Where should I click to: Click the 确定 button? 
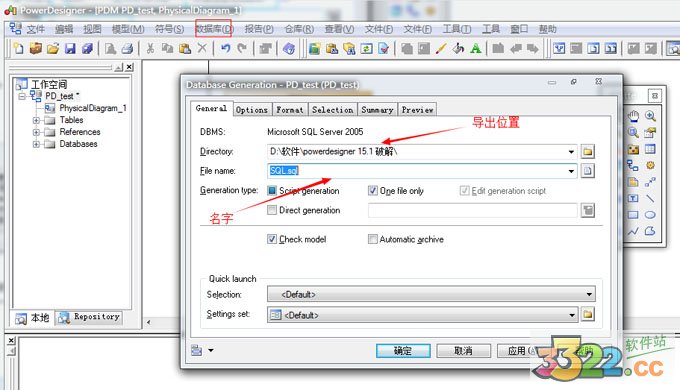403,351
